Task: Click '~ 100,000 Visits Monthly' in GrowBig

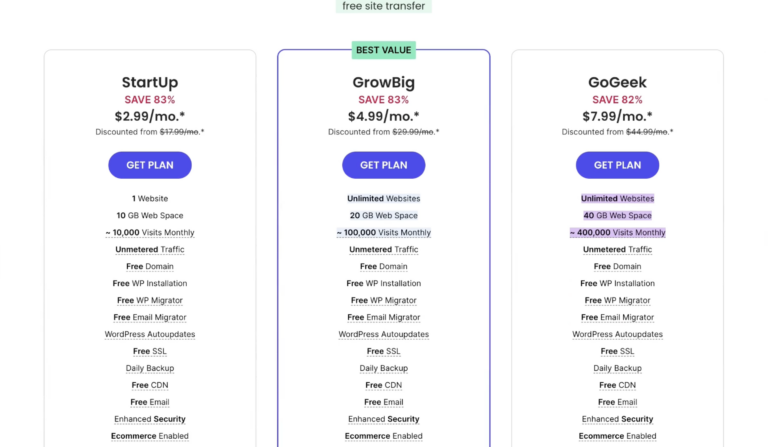Action: (384, 233)
